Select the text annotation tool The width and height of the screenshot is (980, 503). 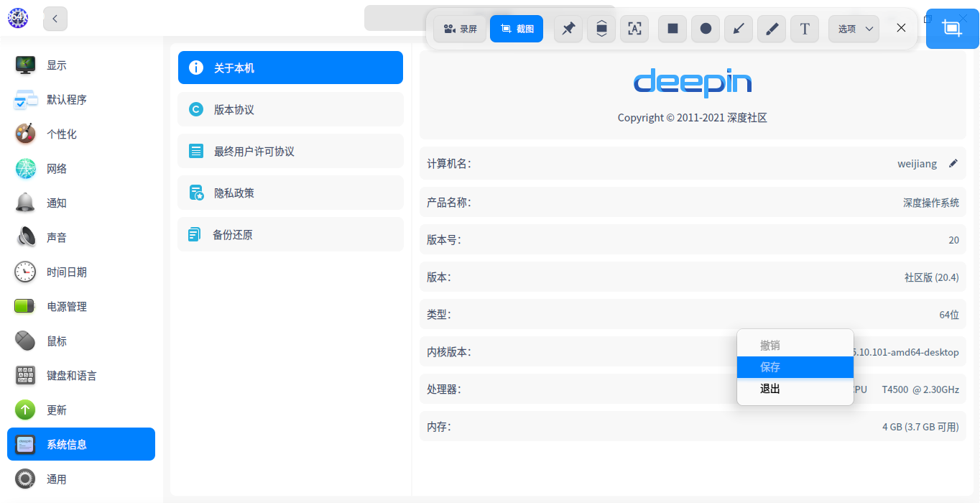804,29
